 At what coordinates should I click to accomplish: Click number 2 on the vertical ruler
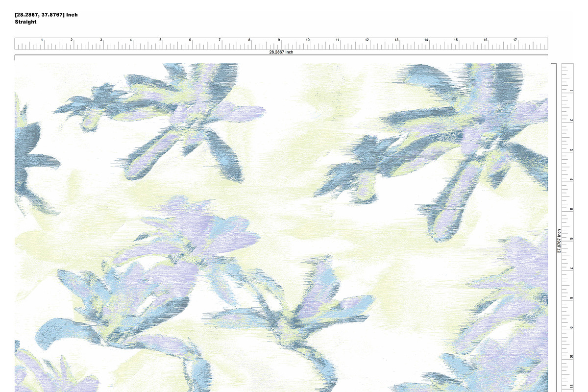coord(571,121)
